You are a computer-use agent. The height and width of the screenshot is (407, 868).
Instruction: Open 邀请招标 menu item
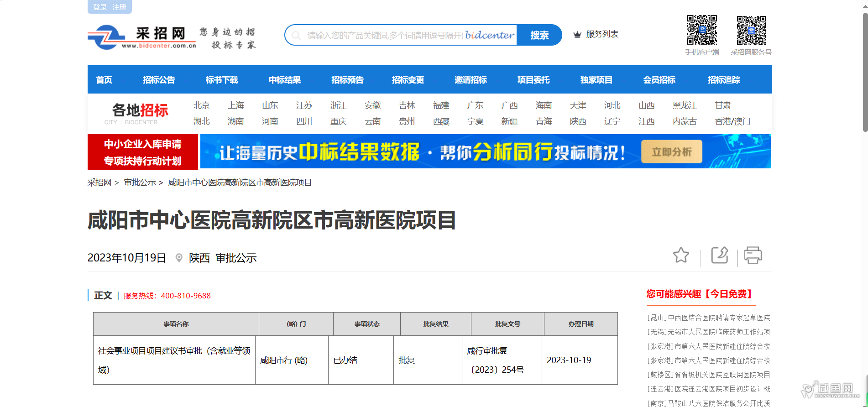point(471,80)
